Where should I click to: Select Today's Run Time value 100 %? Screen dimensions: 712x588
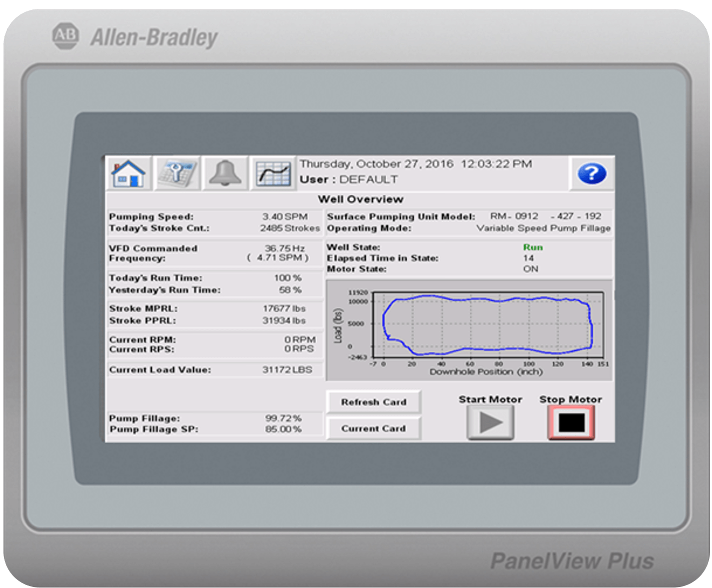tap(287, 277)
